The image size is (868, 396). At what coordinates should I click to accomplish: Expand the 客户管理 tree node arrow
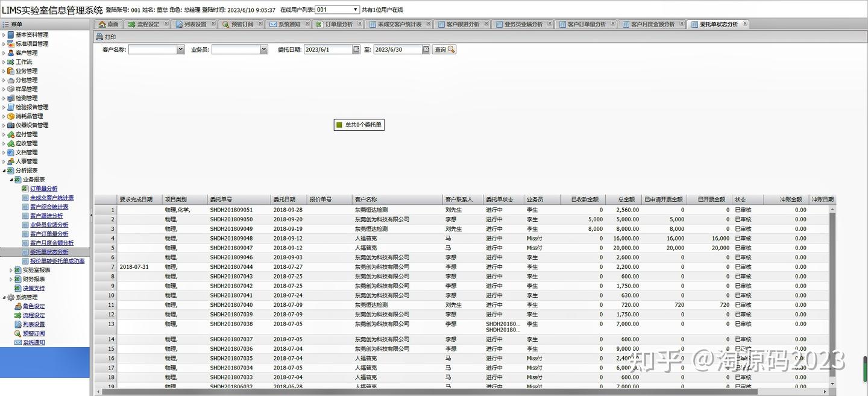click(x=4, y=53)
